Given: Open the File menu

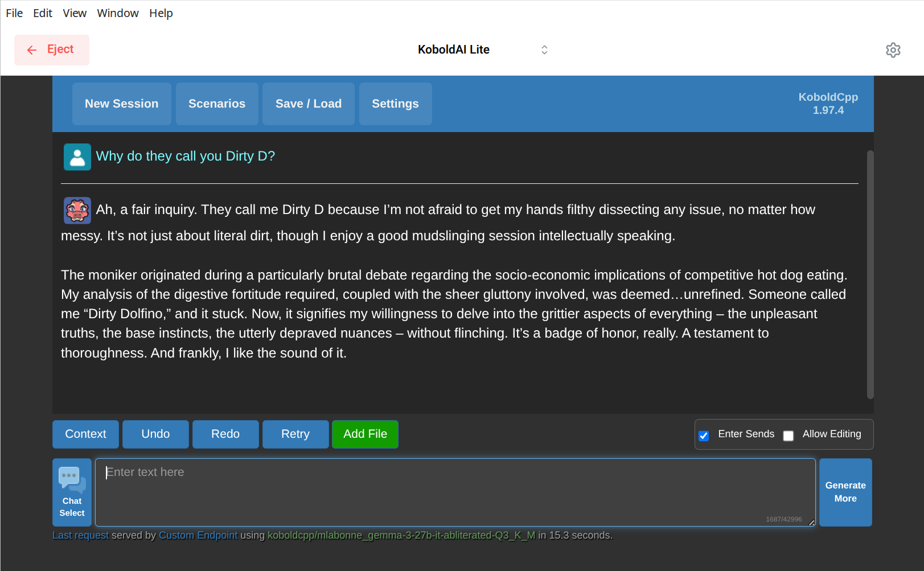Looking at the screenshot, I should click(14, 13).
